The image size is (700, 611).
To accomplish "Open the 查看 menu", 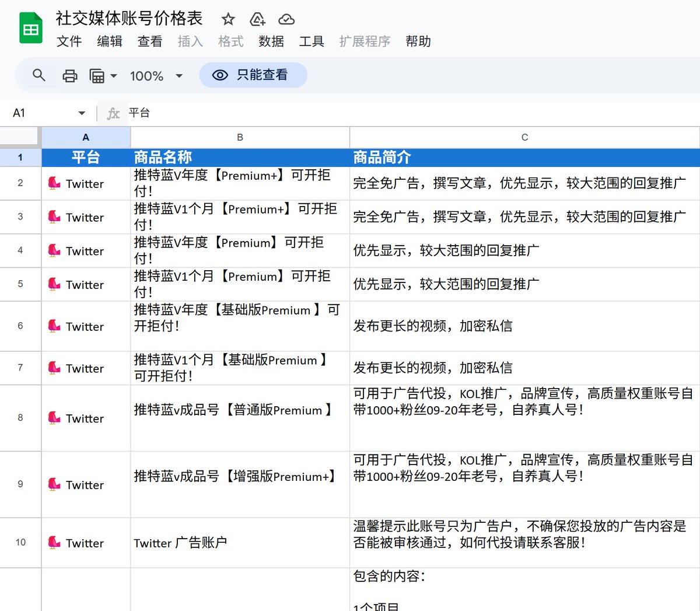I will [x=150, y=41].
